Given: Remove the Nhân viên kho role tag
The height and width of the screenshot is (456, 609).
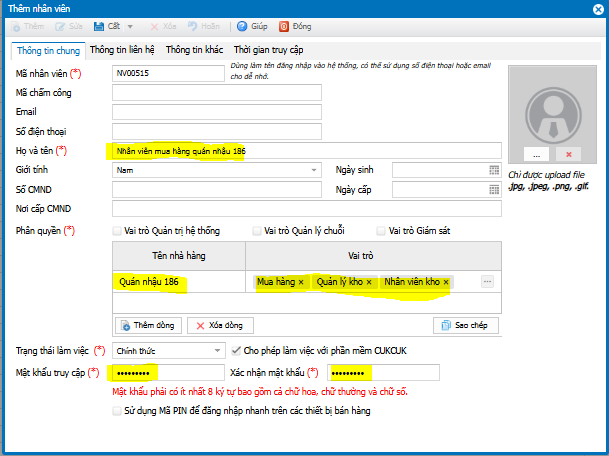Looking at the screenshot, I should coord(446,282).
